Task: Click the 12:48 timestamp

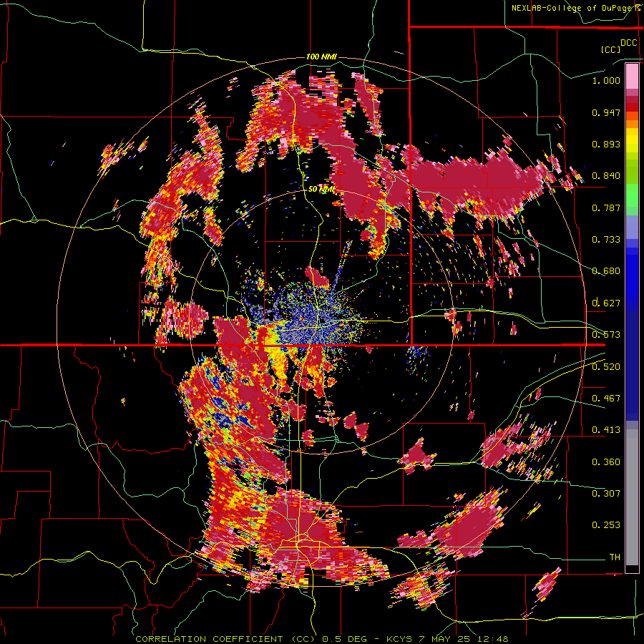Action: [x=494, y=639]
